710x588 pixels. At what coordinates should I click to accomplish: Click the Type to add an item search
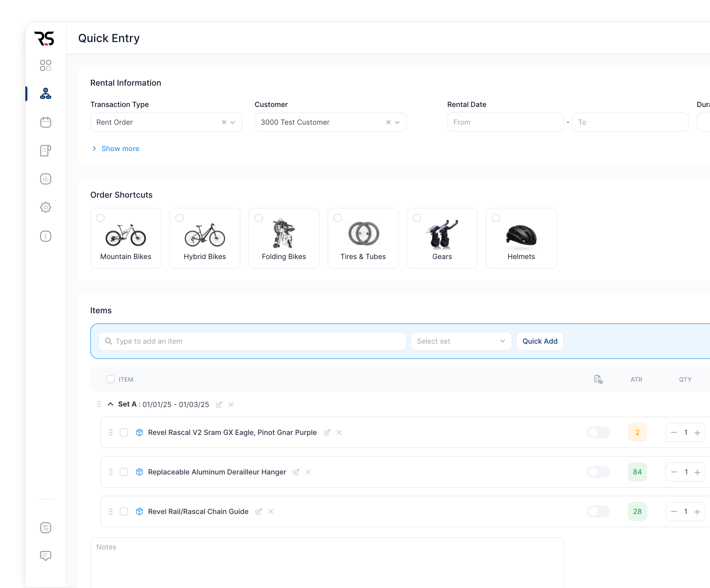(252, 341)
